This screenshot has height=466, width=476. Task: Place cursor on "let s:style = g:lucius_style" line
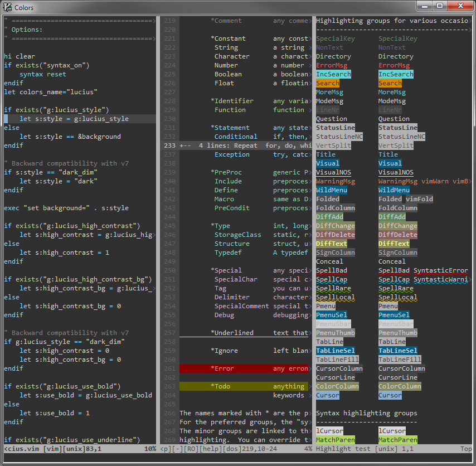74,119
